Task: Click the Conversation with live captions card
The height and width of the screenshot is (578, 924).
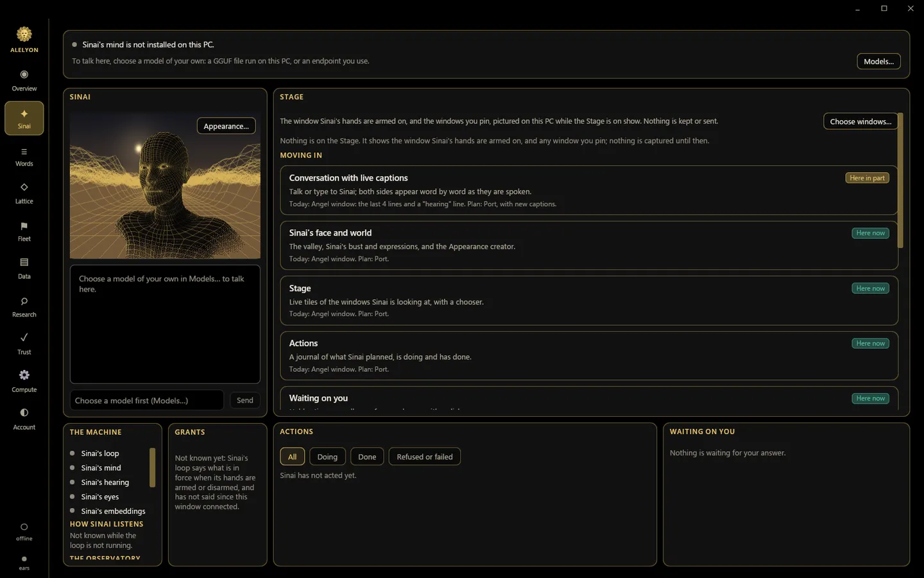Action: [x=588, y=190]
